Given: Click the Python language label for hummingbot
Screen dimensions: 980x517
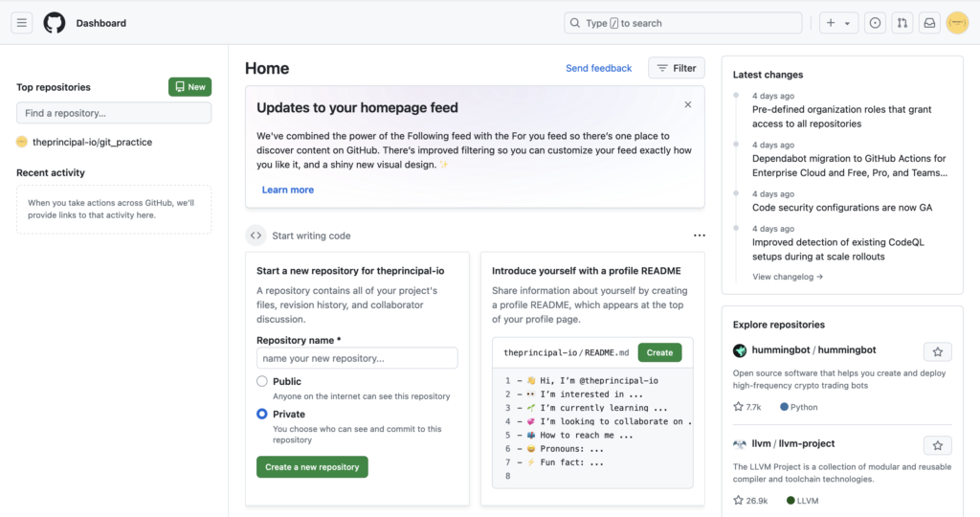Looking at the screenshot, I should (x=799, y=407).
